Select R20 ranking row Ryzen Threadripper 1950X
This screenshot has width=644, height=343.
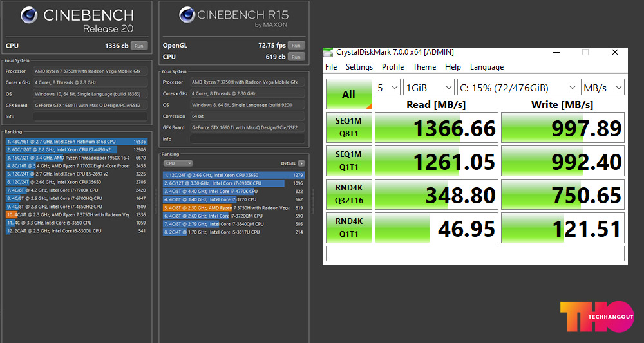(x=77, y=158)
